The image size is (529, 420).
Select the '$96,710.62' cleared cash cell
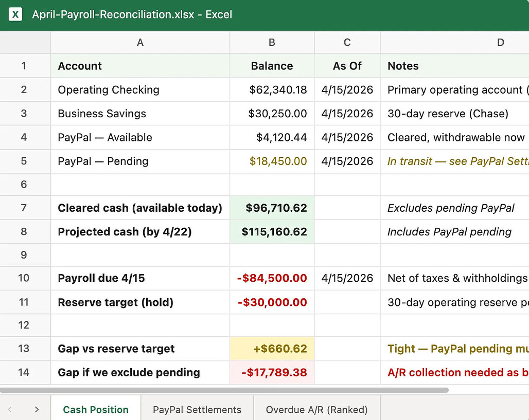tap(272, 208)
